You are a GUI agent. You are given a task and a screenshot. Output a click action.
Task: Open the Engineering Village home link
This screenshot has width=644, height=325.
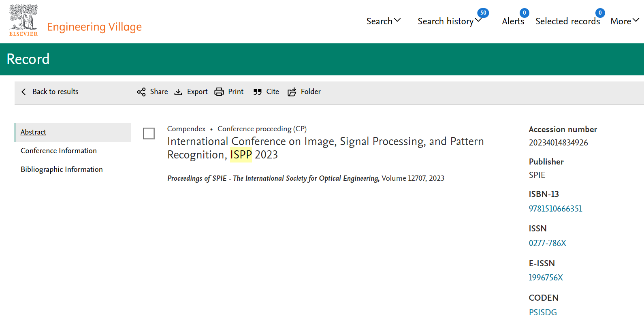94,27
